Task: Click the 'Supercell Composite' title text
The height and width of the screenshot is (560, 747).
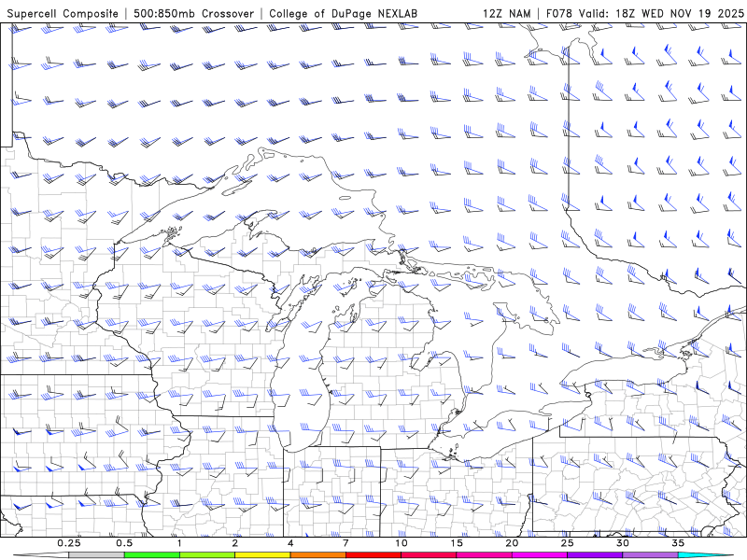Action: [x=63, y=13]
